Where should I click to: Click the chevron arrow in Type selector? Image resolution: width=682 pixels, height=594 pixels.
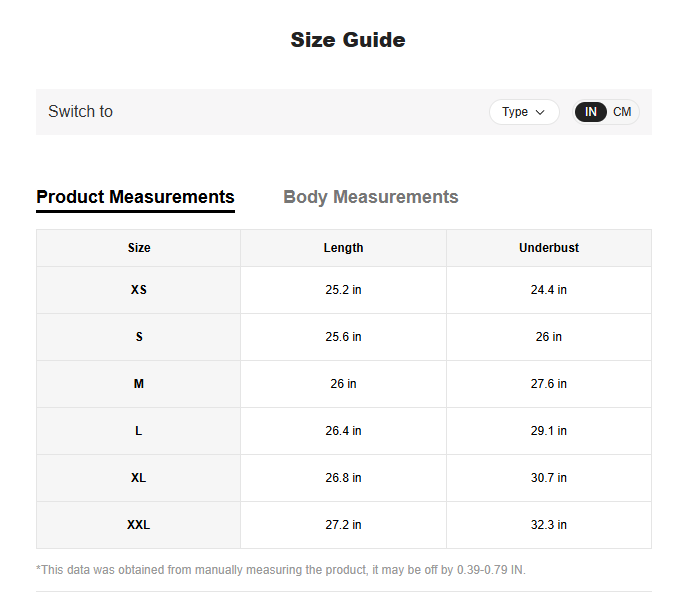click(541, 112)
